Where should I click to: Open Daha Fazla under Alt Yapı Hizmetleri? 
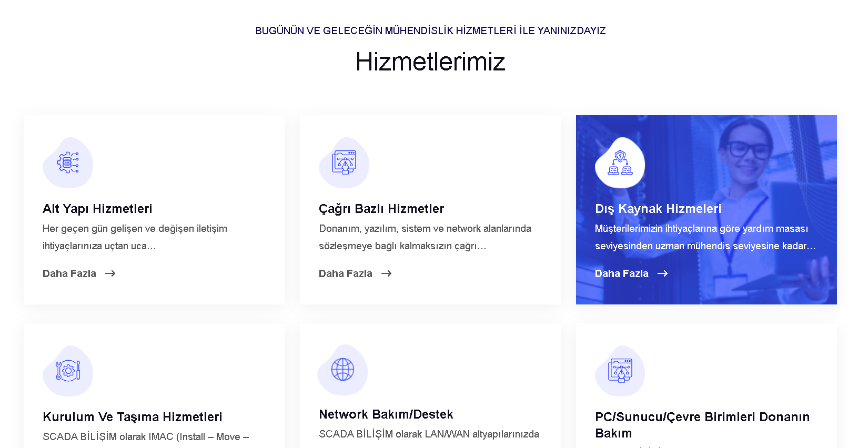coord(69,273)
